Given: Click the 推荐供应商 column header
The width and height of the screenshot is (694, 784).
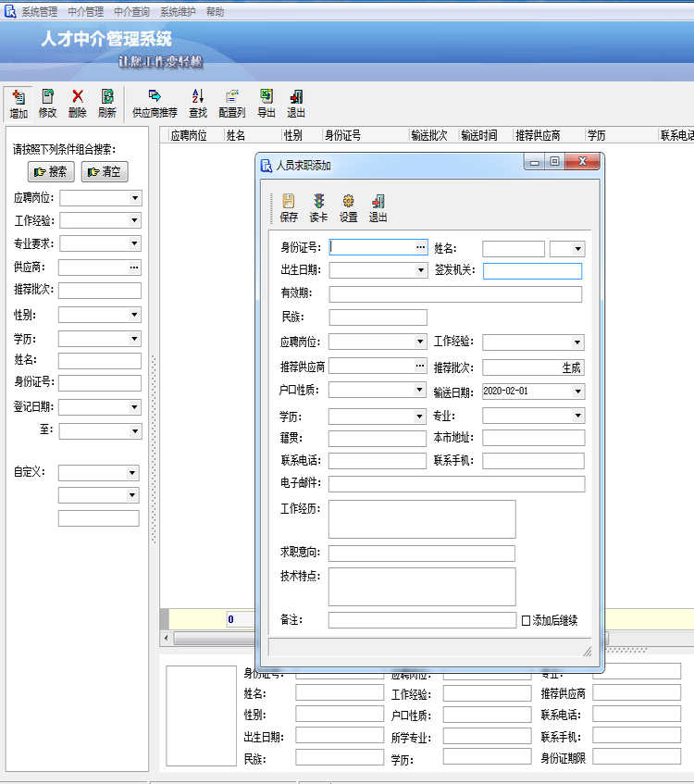Looking at the screenshot, I should [x=538, y=135].
